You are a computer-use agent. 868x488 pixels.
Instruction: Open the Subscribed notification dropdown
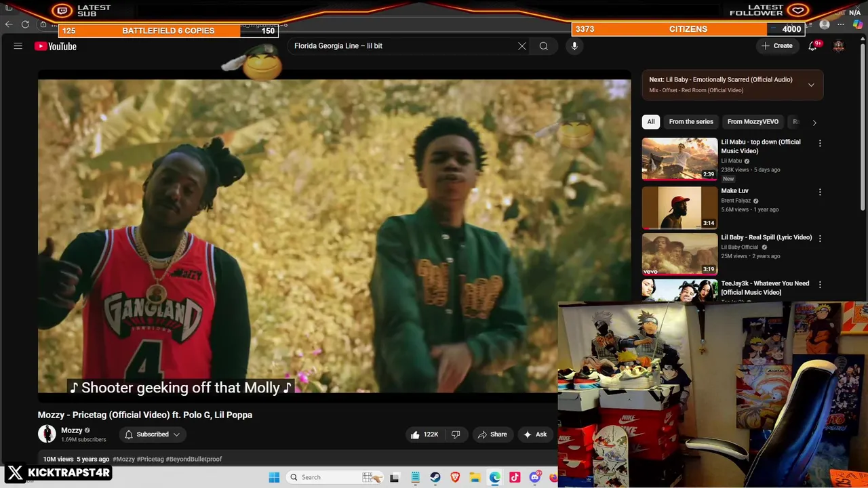pyautogui.click(x=153, y=434)
